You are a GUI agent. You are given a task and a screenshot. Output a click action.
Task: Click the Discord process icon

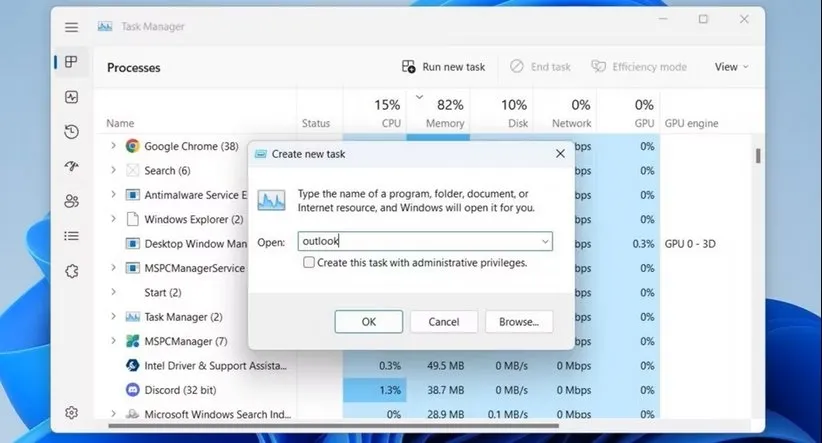click(133, 390)
